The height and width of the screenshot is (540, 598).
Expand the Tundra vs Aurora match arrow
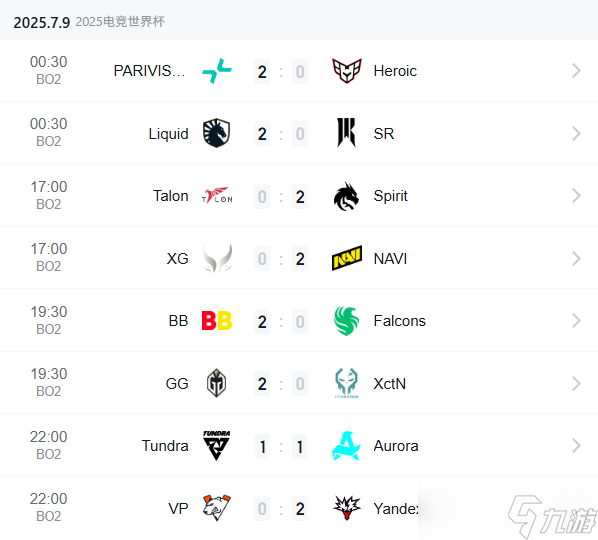[x=576, y=445]
